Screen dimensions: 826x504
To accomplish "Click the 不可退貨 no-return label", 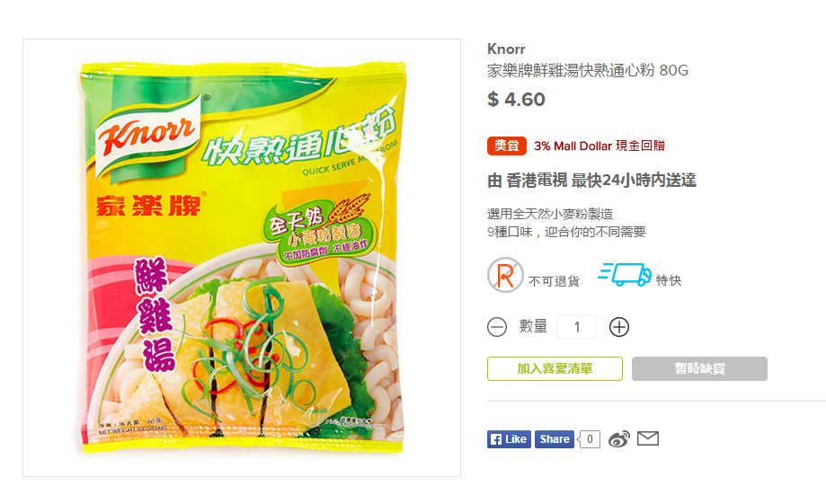I will 554,281.
